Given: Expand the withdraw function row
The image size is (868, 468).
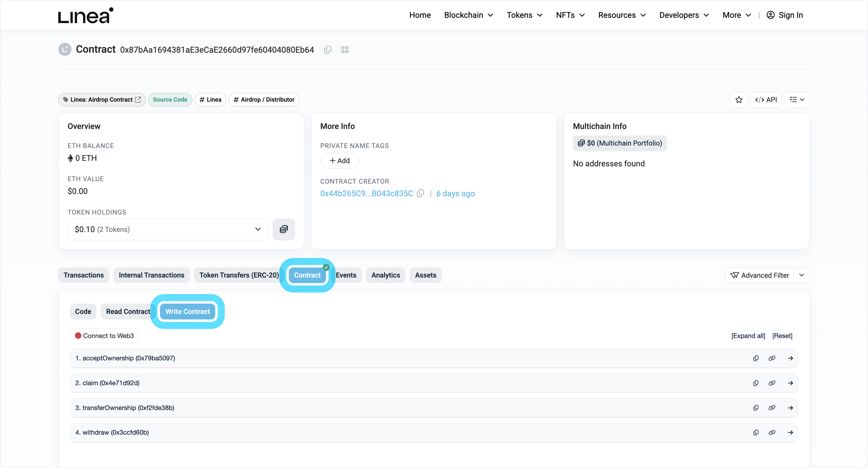Looking at the screenshot, I should [x=434, y=433].
